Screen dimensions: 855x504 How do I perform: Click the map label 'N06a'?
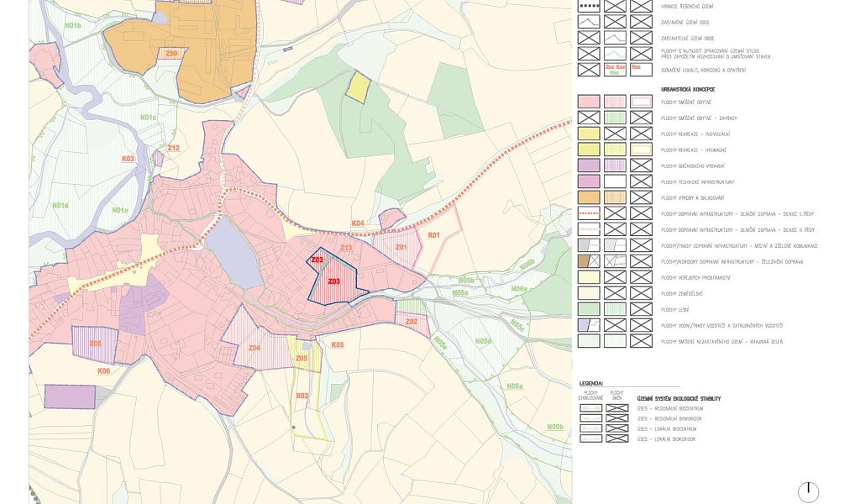(x=519, y=289)
